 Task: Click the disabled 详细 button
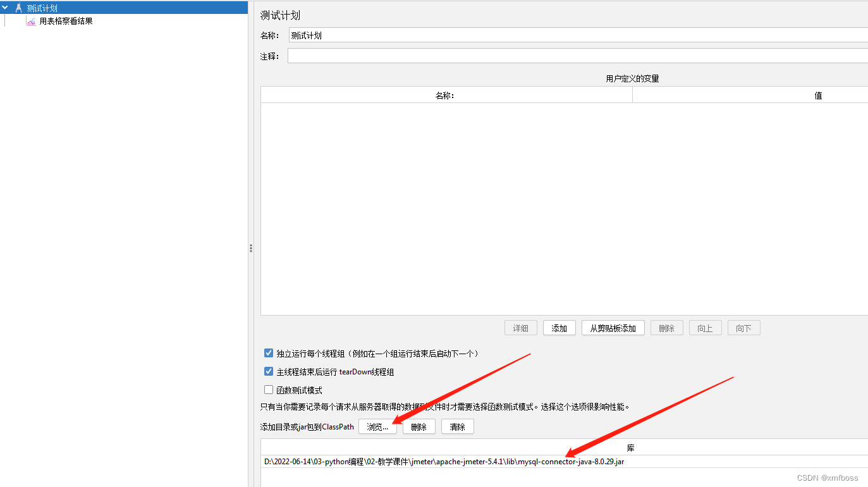pos(521,328)
